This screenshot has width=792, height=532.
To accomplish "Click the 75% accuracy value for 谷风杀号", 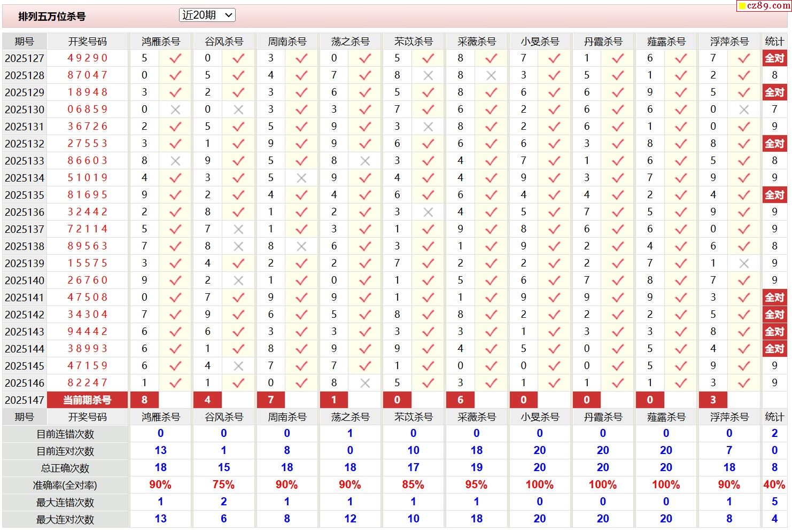I will tap(223, 485).
